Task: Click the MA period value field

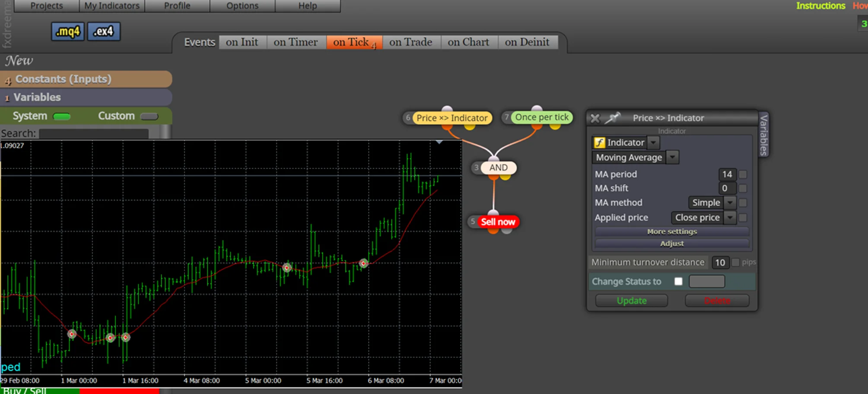Action: click(727, 174)
